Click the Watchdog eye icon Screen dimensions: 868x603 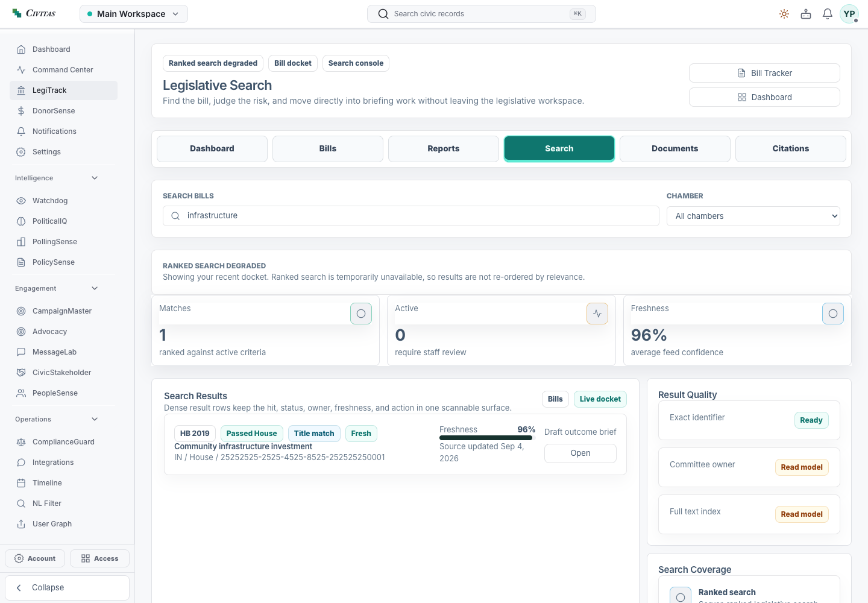pos(21,201)
